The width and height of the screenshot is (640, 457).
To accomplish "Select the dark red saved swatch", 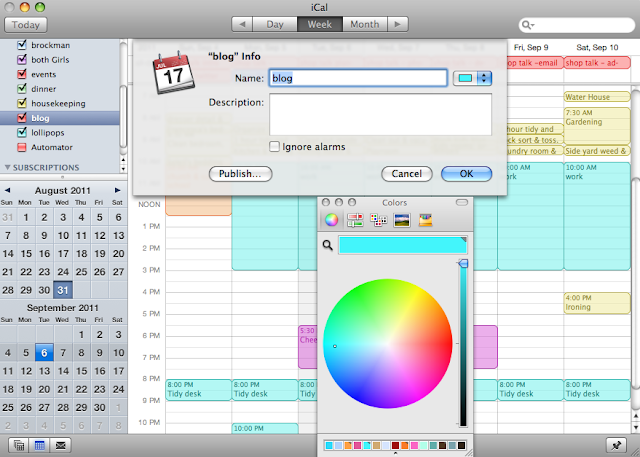I will point(395,445).
